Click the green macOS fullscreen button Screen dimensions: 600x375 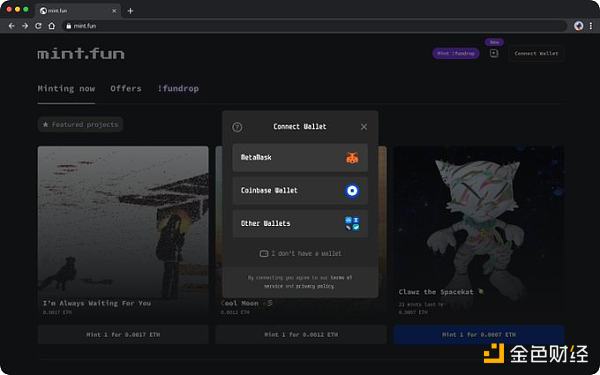click(26, 9)
